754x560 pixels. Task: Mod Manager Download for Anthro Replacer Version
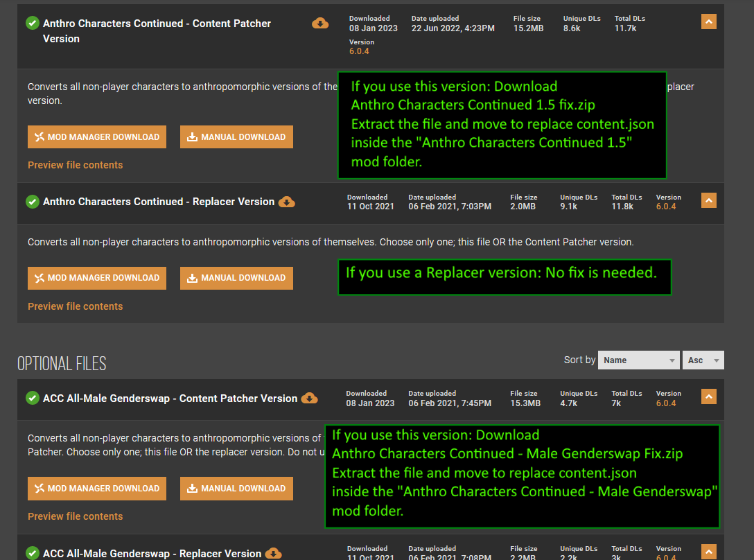click(x=97, y=278)
